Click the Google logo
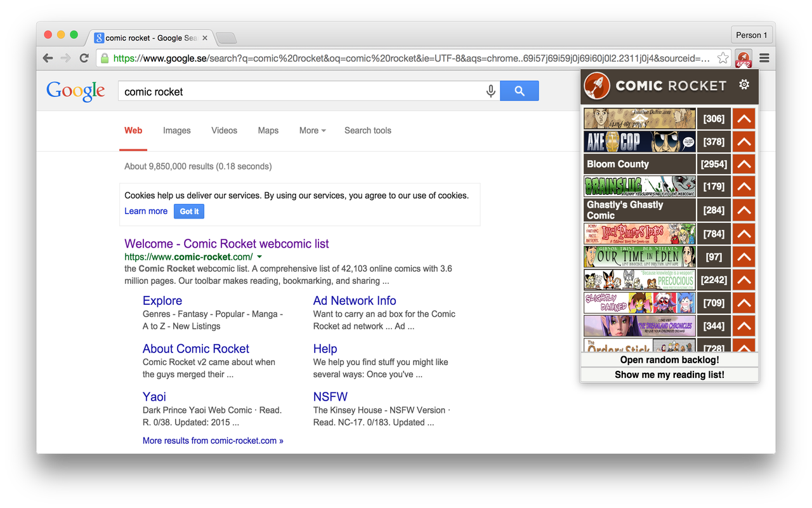812x508 pixels. [x=75, y=91]
